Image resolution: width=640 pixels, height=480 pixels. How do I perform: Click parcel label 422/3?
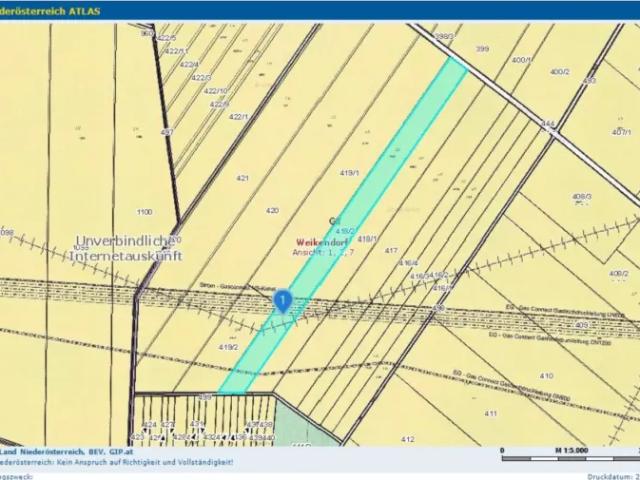[201, 78]
